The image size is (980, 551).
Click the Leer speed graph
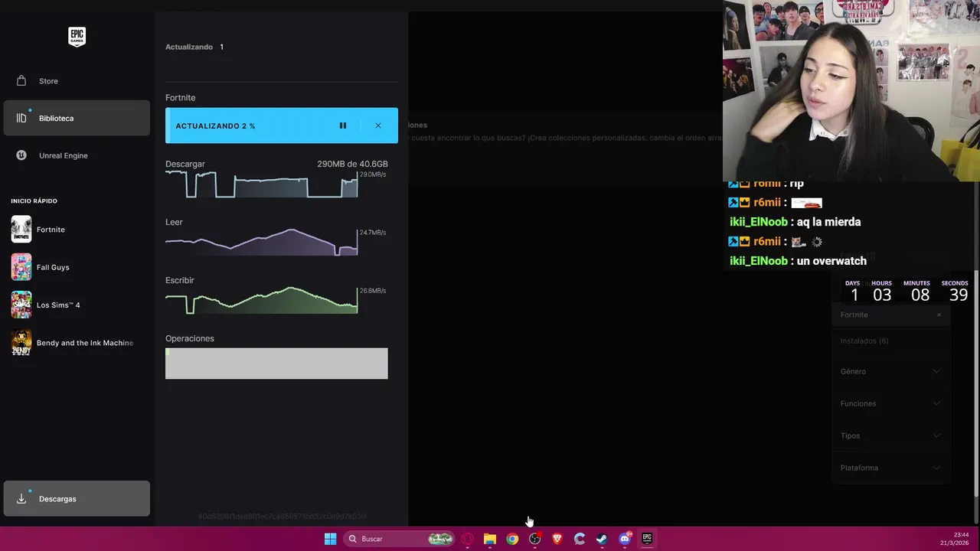(x=262, y=242)
